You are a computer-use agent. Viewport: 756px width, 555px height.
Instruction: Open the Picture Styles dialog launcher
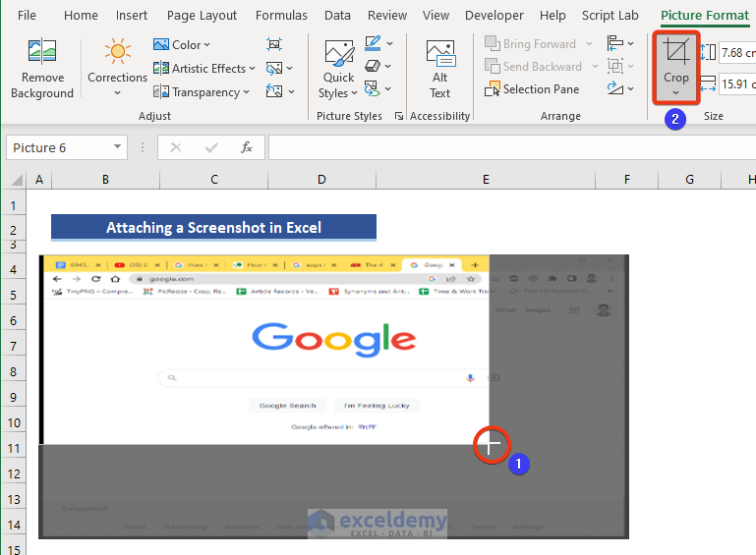pos(399,116)
